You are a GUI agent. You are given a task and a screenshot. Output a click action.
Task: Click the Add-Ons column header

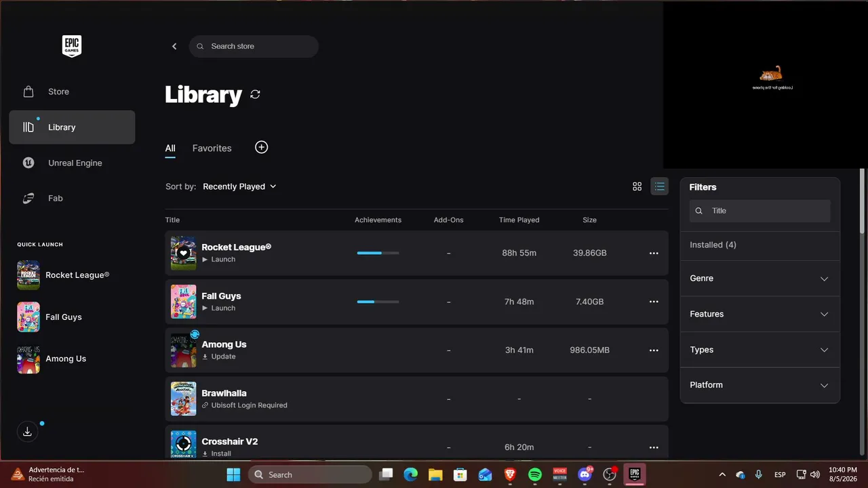[449, 220]
